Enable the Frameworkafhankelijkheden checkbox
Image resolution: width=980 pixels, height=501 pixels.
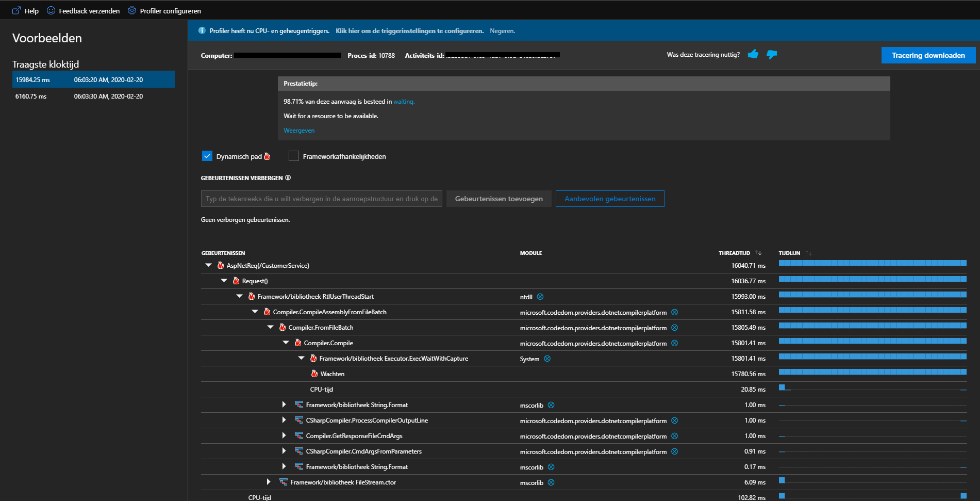(294, 156)
